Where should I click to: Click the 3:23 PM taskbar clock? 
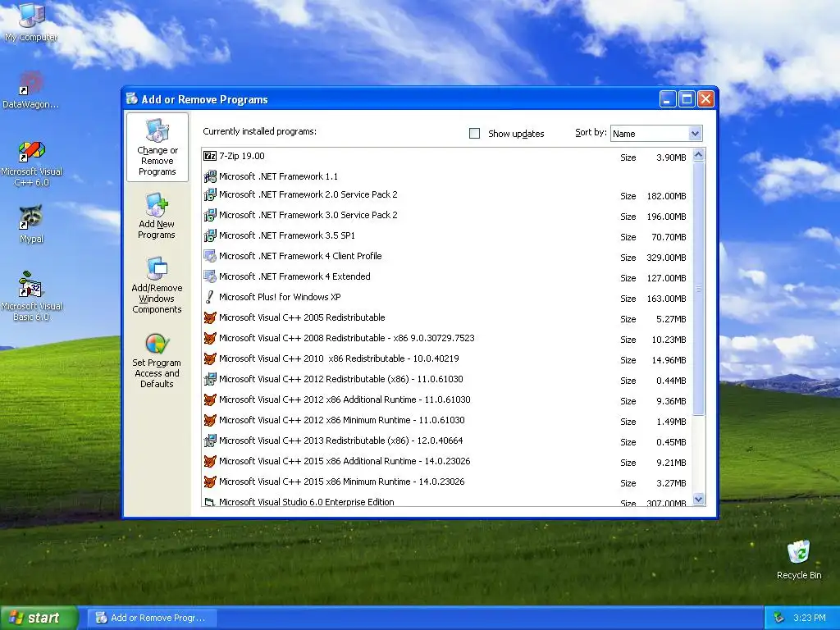pos(810,618)
